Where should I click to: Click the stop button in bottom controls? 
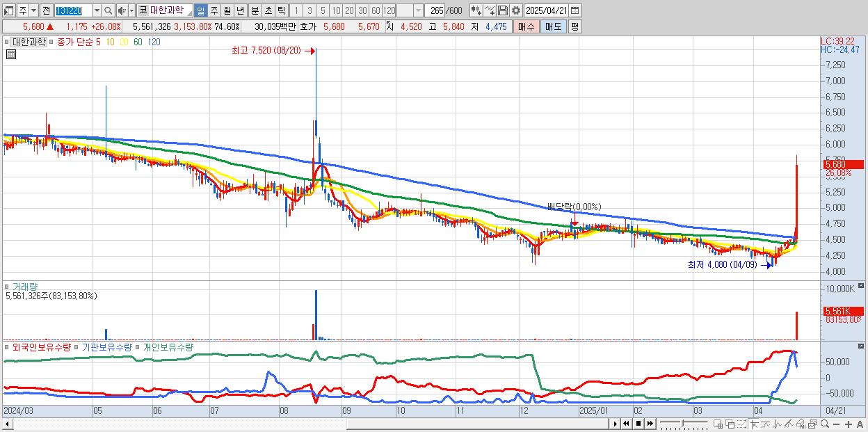638,424
